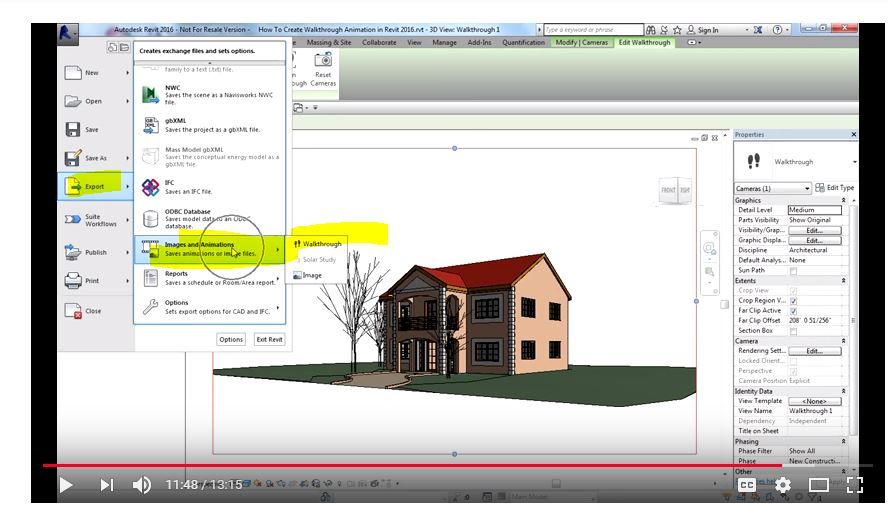888x516 pixels.
Task: Click the volume speaker icon
Action: pos(142,485)
